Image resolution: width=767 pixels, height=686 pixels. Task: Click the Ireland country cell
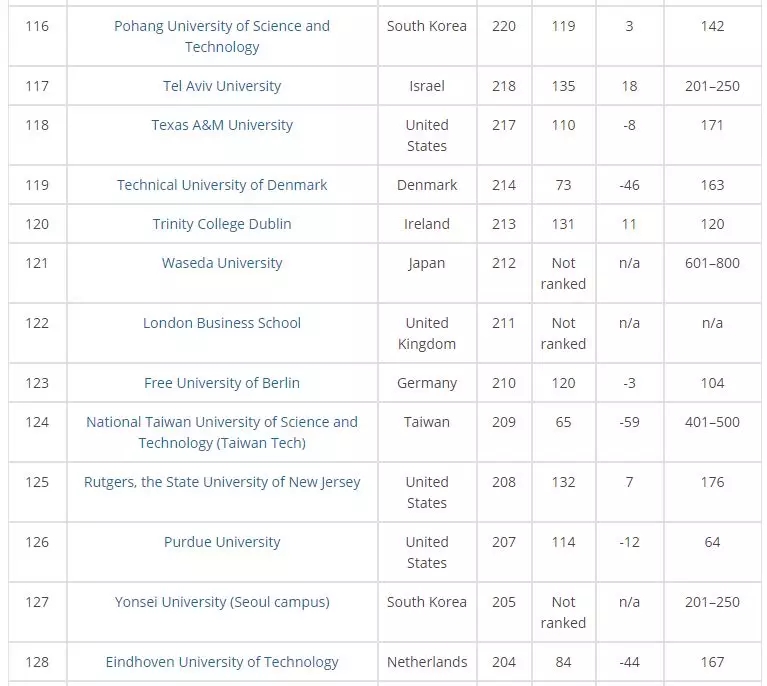click(427, 224)
